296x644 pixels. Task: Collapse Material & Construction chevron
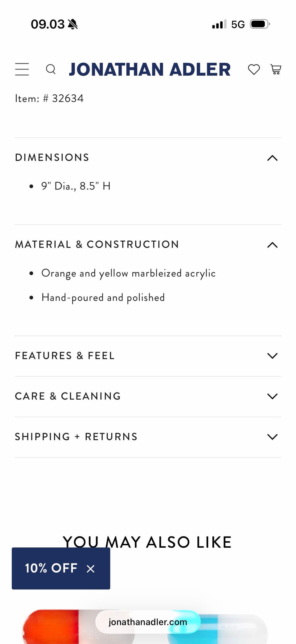[273, 245]
